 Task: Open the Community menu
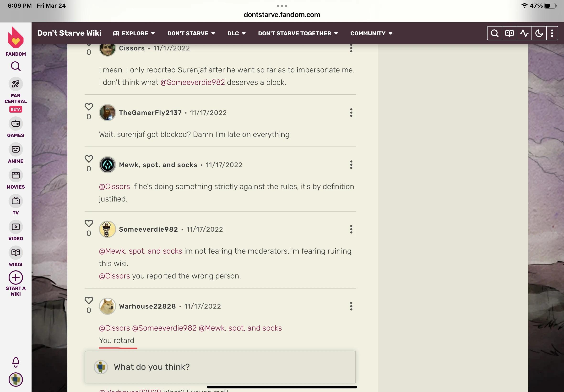pyautogui.click(x=371, y=33)
